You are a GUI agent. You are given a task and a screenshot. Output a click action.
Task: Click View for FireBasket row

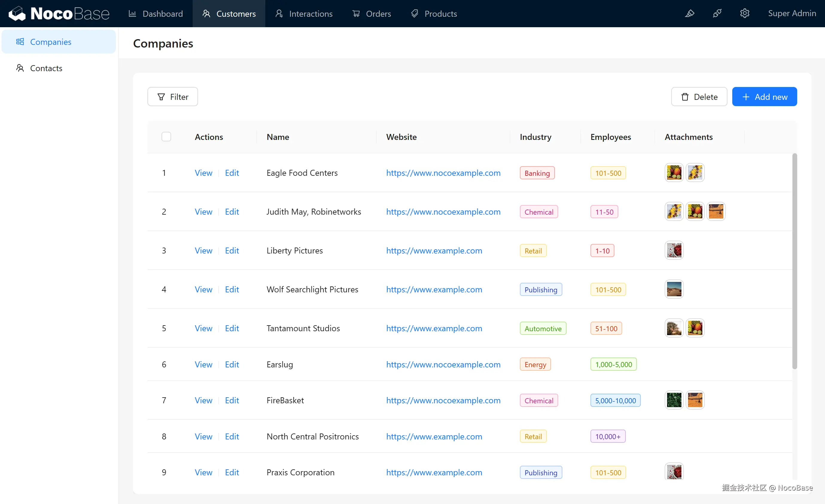click(203, 400)
